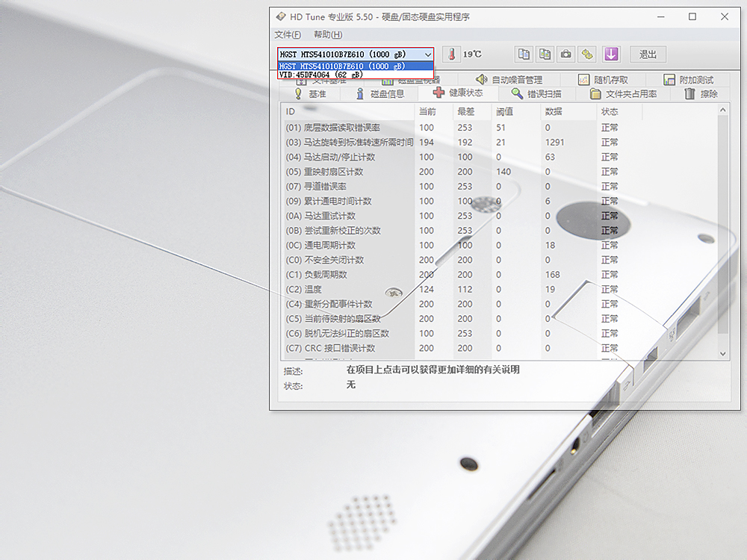Open the 帮助(H) menu
747x560 pixels.
pyautogui.click(x=328, y=35)
